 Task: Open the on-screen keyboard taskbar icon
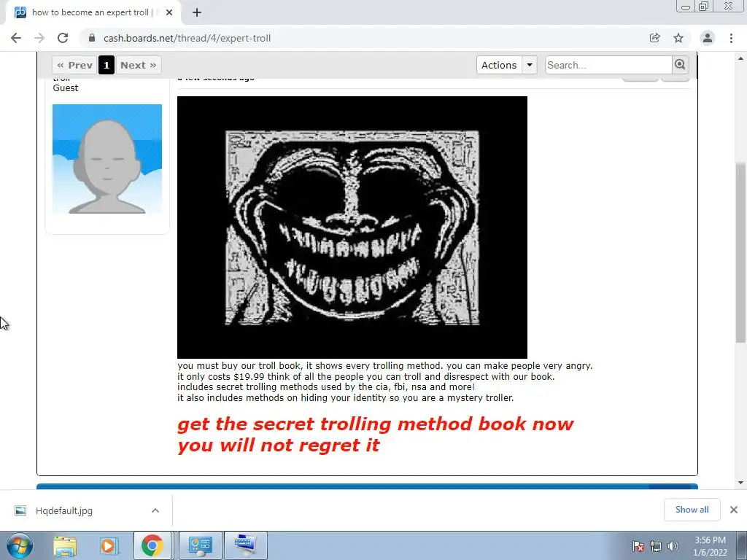pyautogui.click(x=245, y=545)
